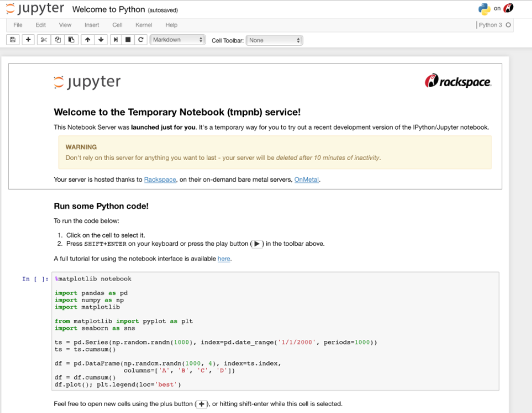Move selected cell down arrow
This screenshot has height=413, width=532.
click(x=101, y=39)
